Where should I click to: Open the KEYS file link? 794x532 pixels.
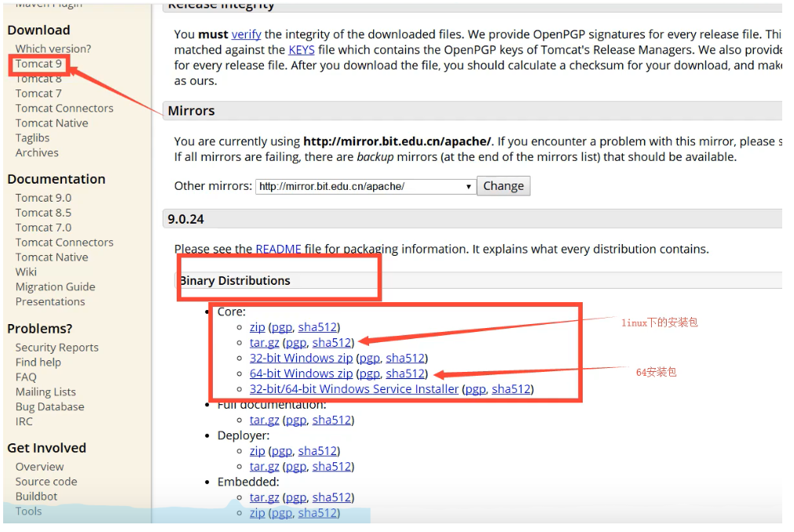pyautogui.click(x=302, y=50)
